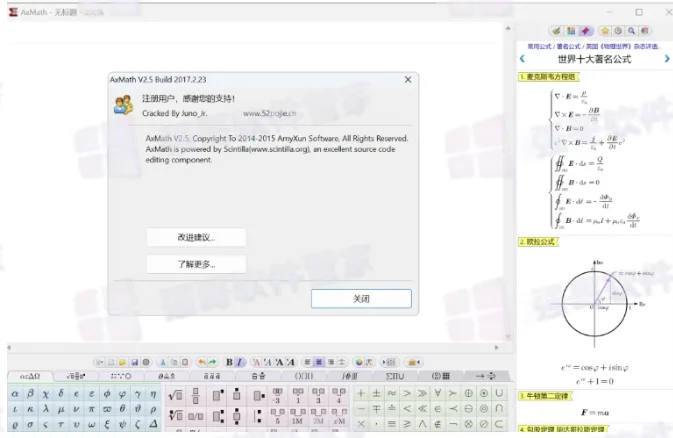Click the editor horizontal scrollbar right arrow
Image resolution: width=673 pixels, height=438 pixels.
tap(497, 347)
